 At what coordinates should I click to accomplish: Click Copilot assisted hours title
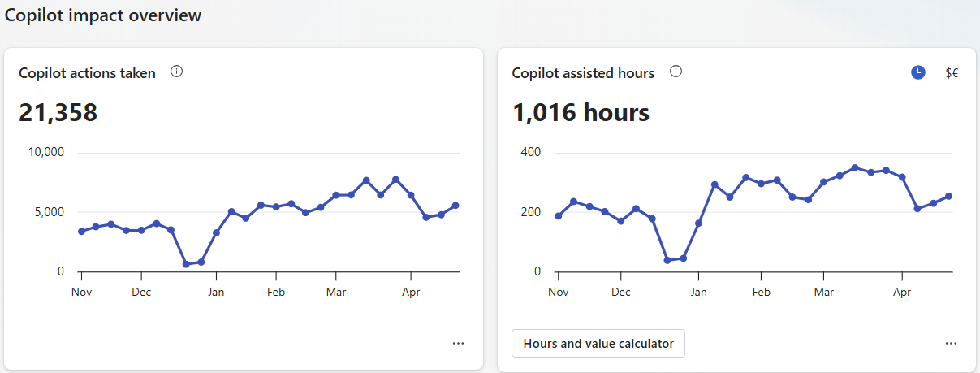[x=583, y=73]
